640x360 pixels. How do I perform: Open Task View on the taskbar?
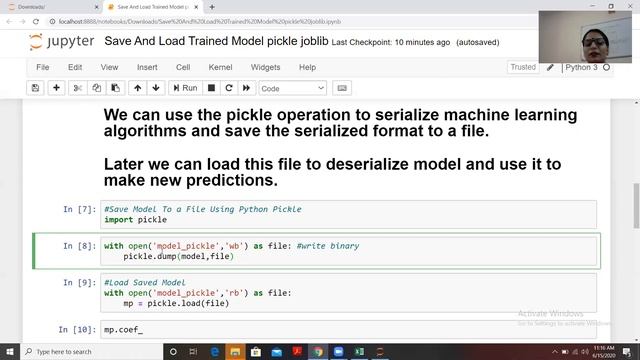tap(193, 351)
